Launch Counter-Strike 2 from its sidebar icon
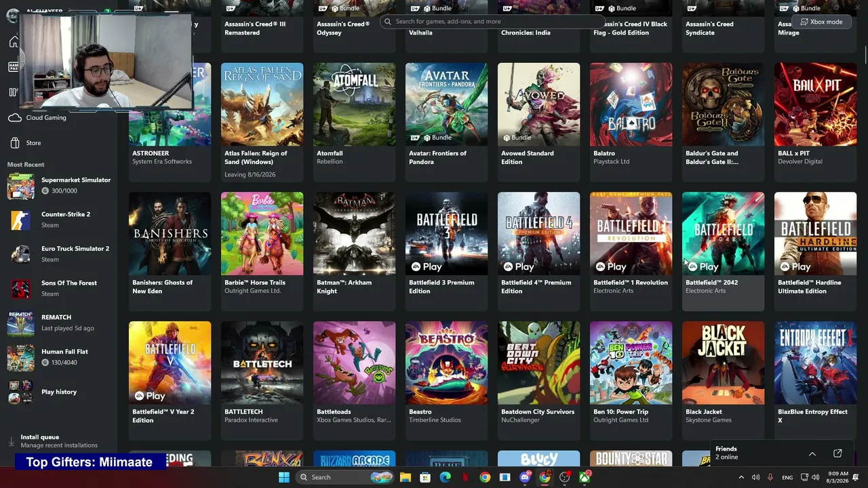 coord(20,220)
